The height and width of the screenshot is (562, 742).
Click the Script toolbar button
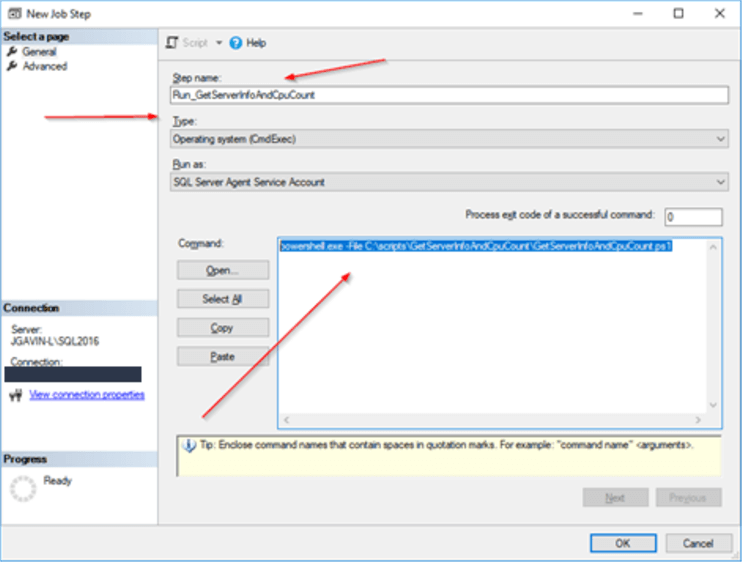point(195,43)
